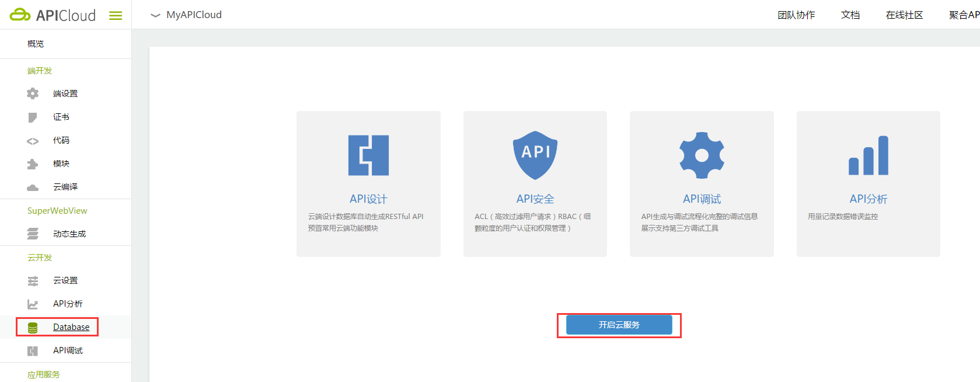The width and height of the screenshot is (980, 382).
Task: Open 模块 sidebar entry
Action: [61, 164]
